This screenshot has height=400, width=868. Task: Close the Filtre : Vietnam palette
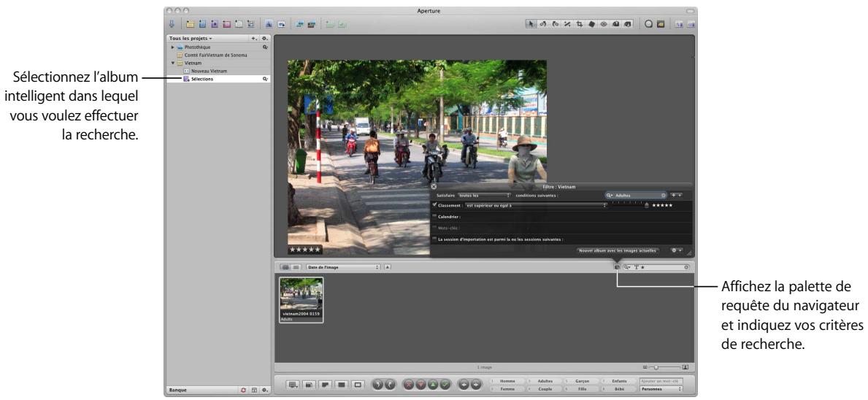click(434, 187)
